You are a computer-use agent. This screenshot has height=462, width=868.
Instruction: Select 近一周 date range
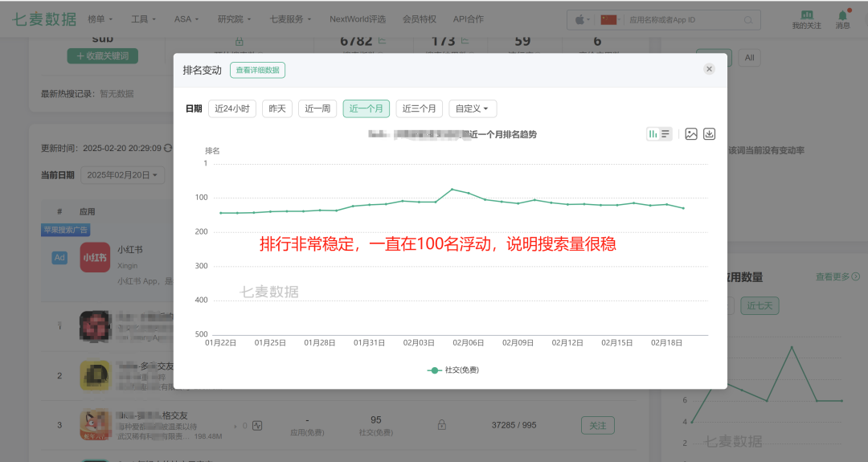[x=317, y=108]
